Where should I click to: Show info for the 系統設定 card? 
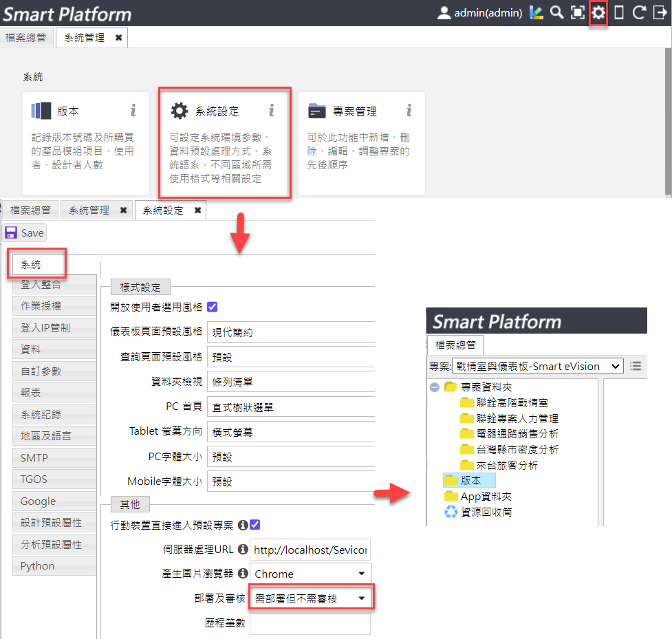click(x=271, y=111)
